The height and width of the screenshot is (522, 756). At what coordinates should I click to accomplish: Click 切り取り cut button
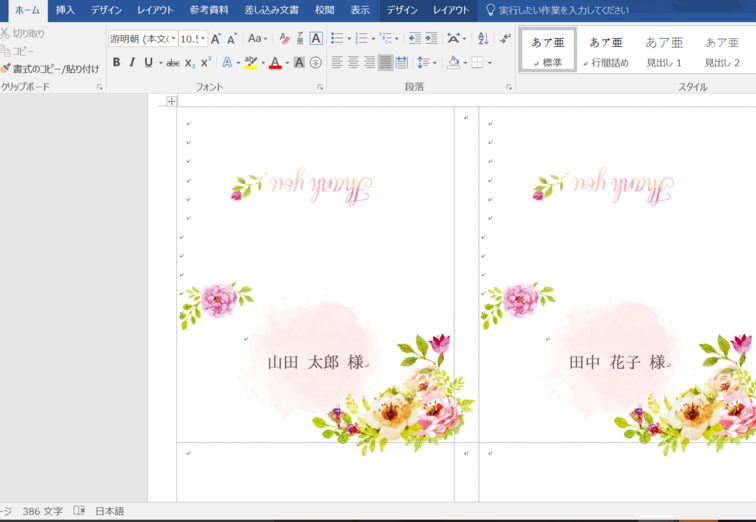pyautogui.click(x=23, y=33)
